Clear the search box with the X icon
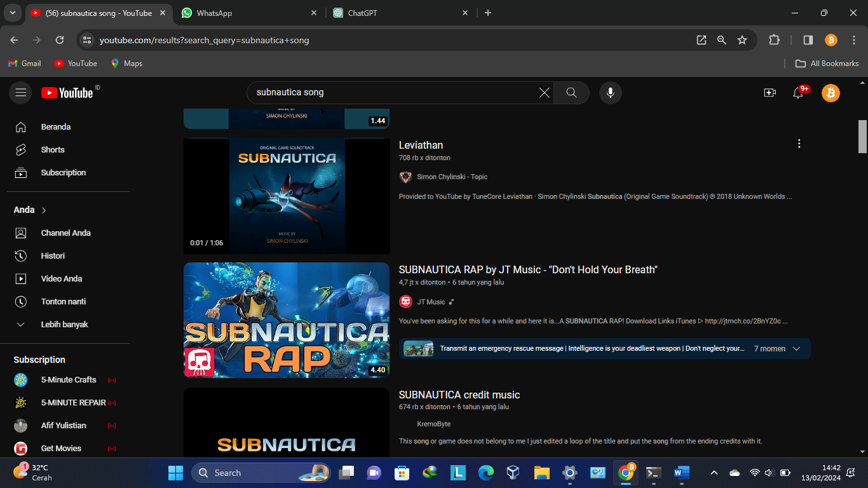868x488 pixels. coord(545,93)
